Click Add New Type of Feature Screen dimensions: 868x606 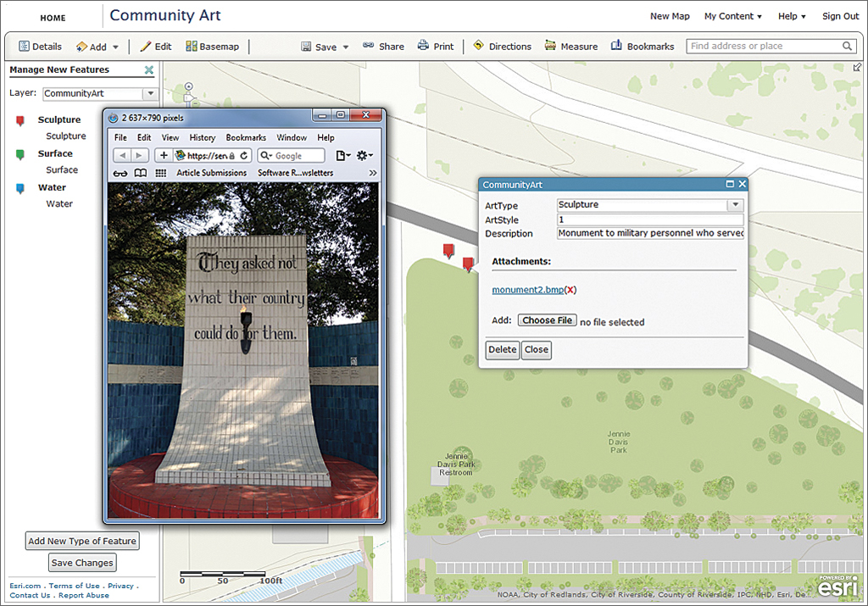click(82, 541)
